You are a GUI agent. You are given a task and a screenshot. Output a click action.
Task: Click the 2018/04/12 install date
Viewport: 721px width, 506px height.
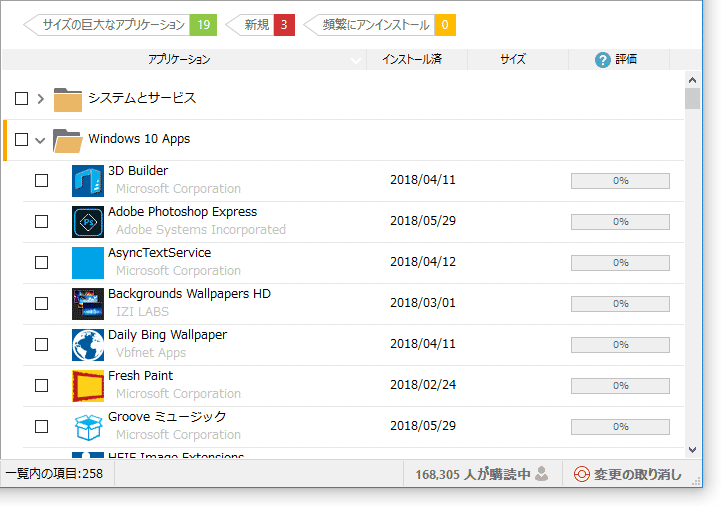[423, 262]
